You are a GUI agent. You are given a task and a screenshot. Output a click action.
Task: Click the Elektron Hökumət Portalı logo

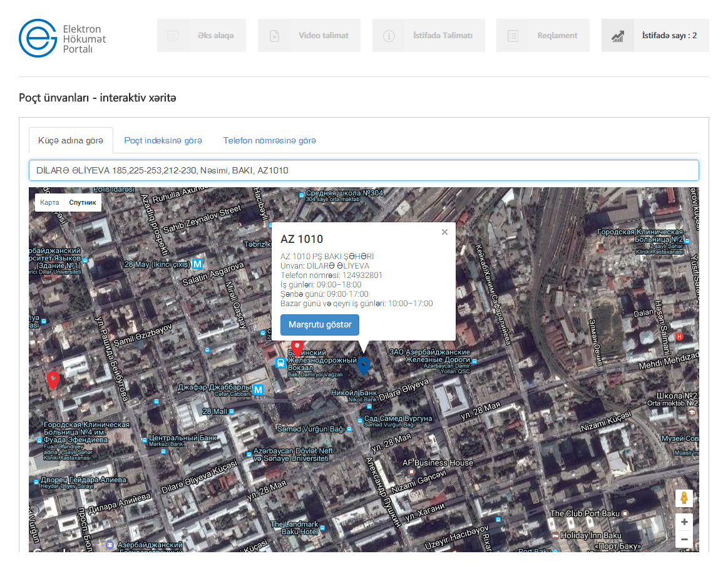coord(62,38)
